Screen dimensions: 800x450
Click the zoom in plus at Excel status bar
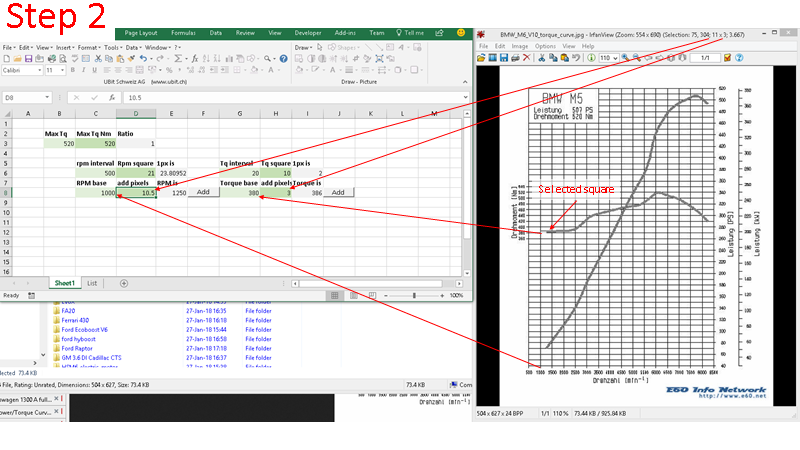442,295
